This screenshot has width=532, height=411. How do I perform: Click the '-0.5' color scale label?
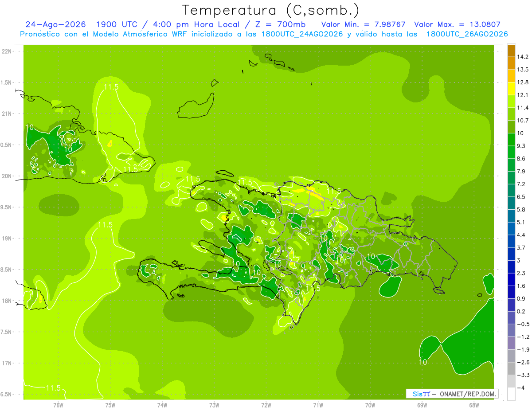click(523, 324)
